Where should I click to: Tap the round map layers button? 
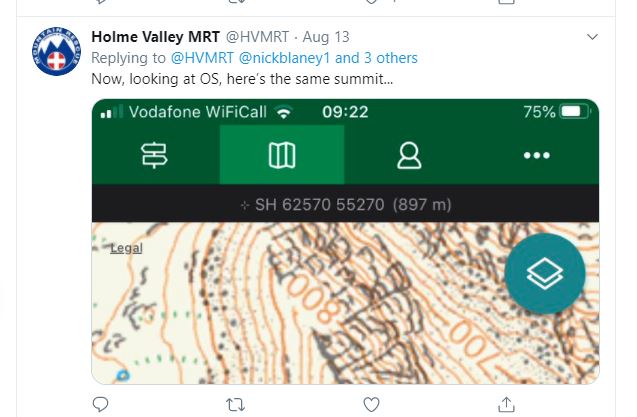point(544,275)
